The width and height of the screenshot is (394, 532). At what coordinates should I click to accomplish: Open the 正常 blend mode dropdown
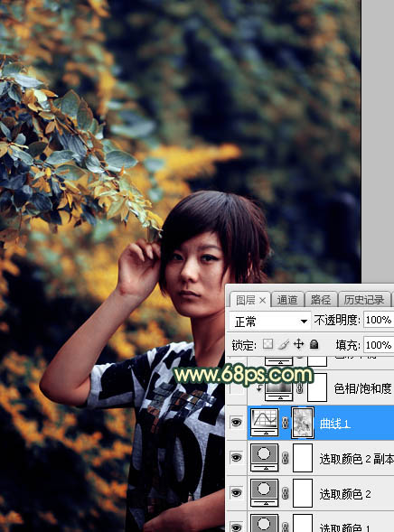tap(270, 321)
